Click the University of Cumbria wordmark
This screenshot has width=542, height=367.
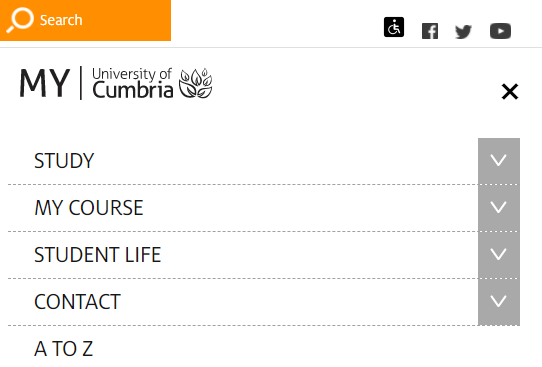pyautogui.click(x=132, y=83)
